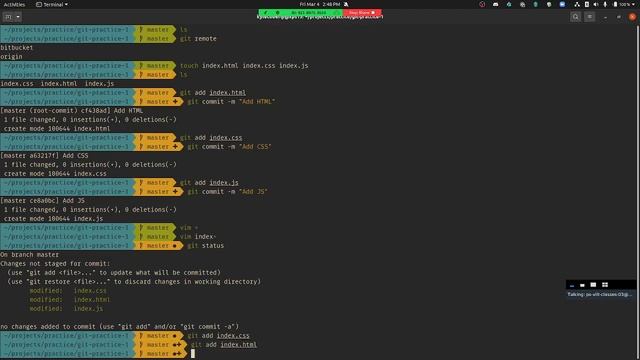The image size is (640, 360).
Task: Click the 'origin' output line
Action: tap(11, 56)
